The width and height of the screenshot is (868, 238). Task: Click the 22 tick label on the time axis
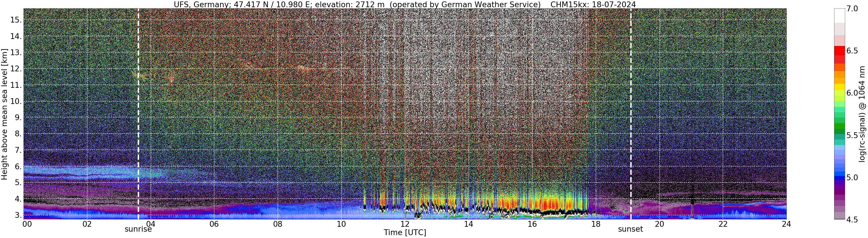click(x=723, y=224)
